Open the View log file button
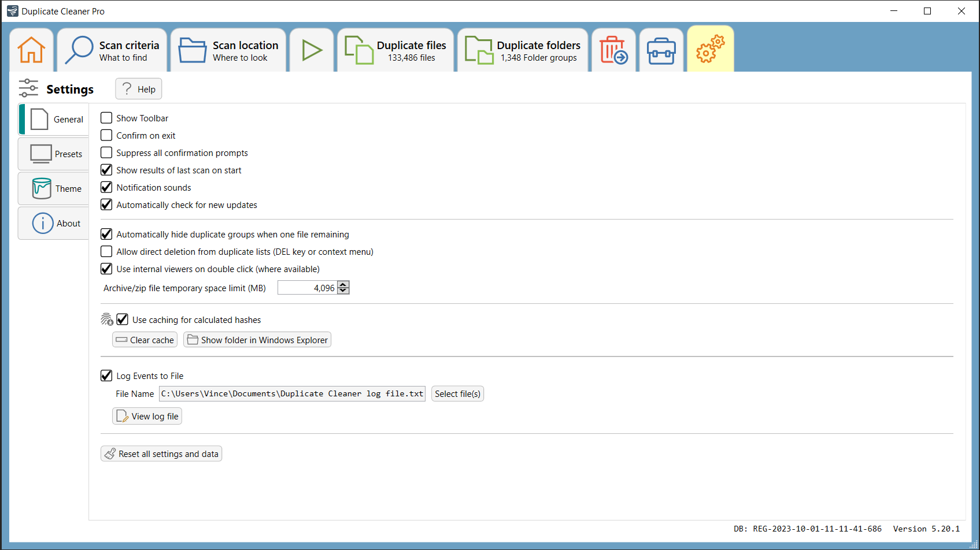Viewport: 980px width, 550px height. [147, 415]
